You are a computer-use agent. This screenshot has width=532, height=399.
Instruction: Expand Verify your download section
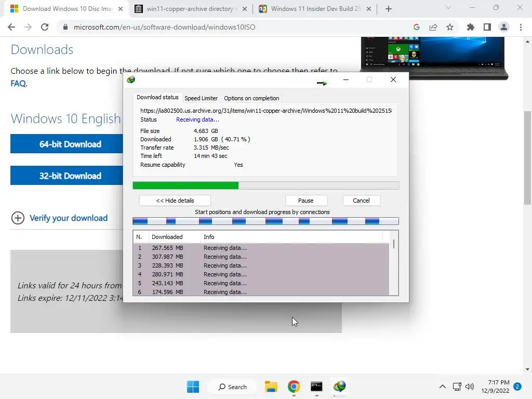click(x=59, y=218)
